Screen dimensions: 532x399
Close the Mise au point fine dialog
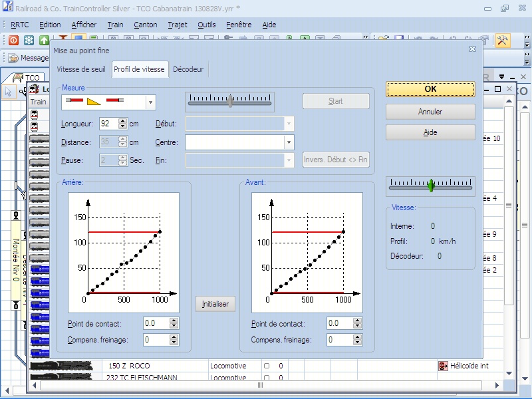pyautogui.click(x=472, y=49)
